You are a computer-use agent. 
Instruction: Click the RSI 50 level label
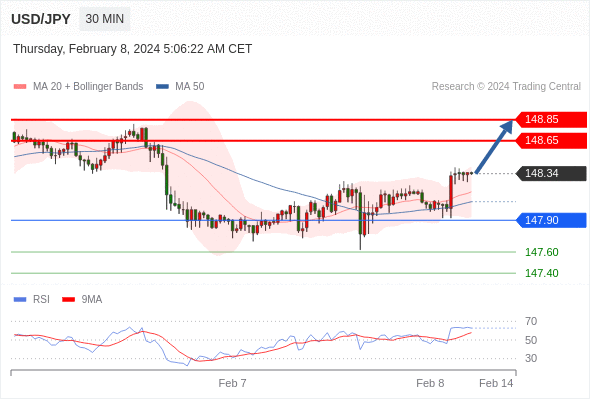click(531, 340)
